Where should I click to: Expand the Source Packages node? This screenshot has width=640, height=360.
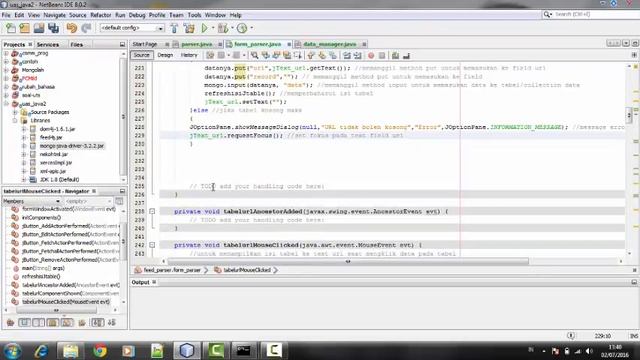pyautogui.click(x=15, y=112)
